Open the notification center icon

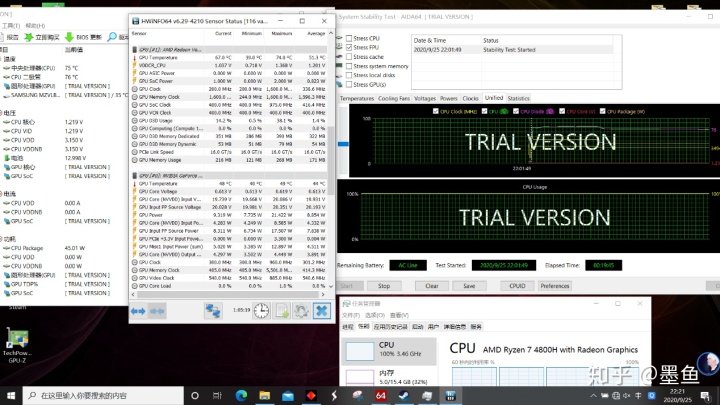point(705,395)
